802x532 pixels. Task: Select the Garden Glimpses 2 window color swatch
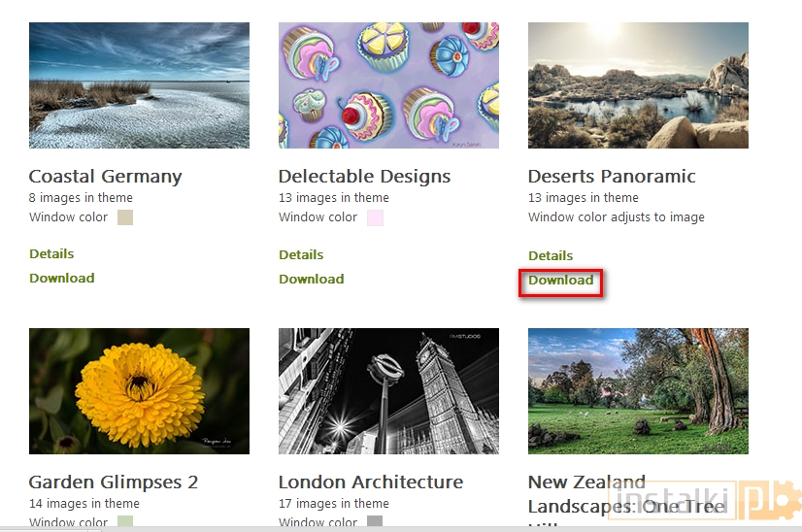[x=124, y=523]
